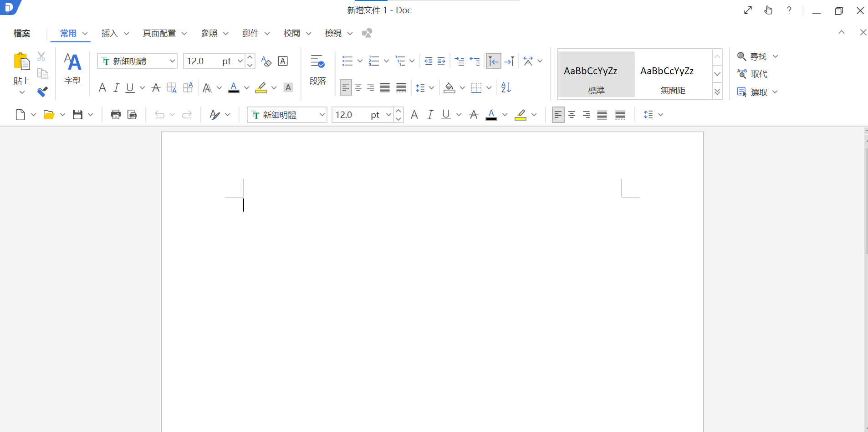Apply strikethrough to selected text

pos(156,87)
